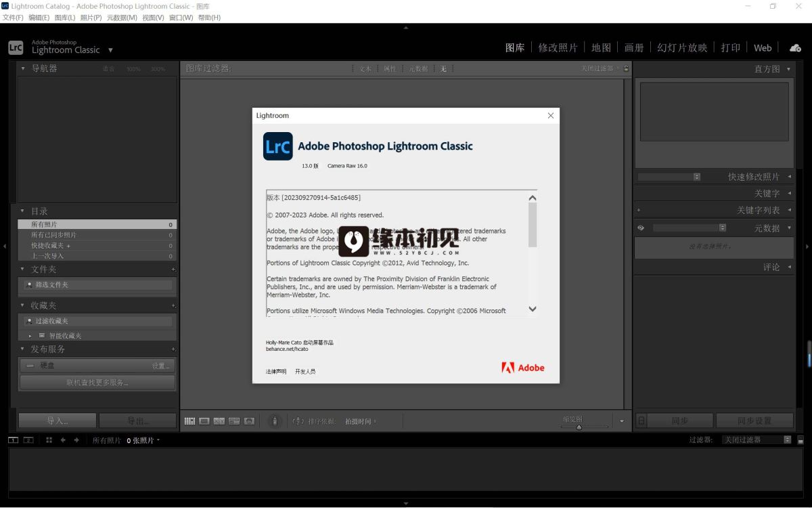
Task: Collapse the Catalog panel triangle
Action: pos(22,211)
